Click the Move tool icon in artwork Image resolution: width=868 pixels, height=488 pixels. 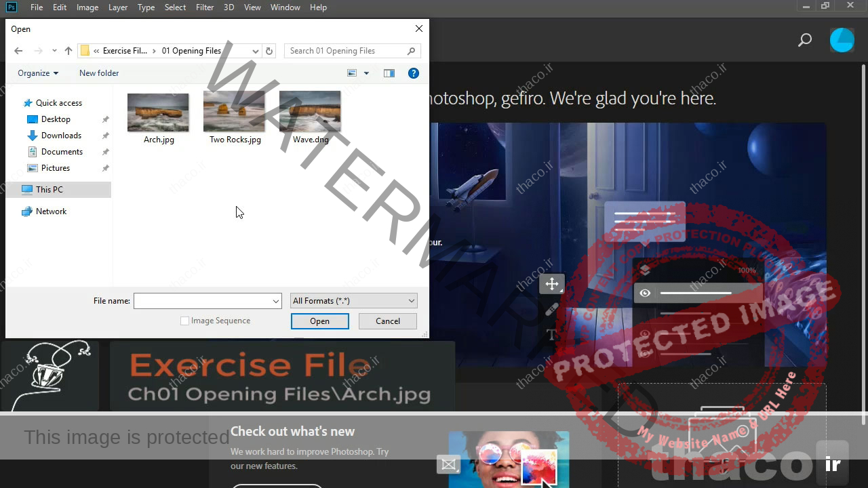coord(552,284)
